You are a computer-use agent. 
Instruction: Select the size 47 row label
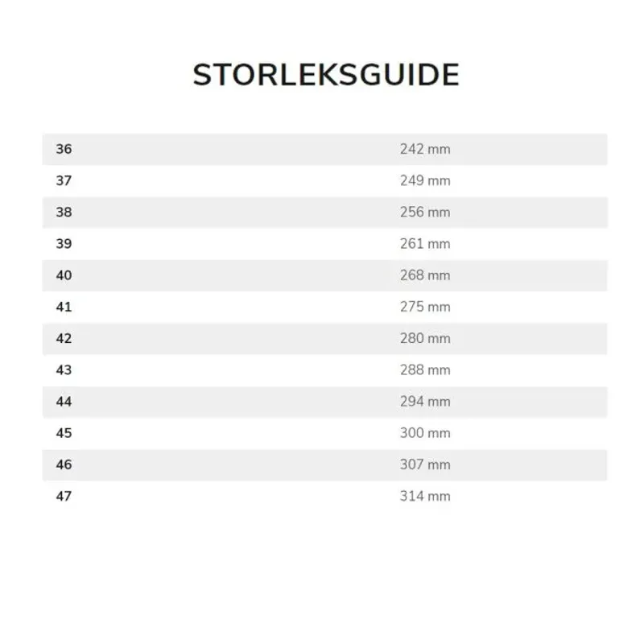point(64,496)
